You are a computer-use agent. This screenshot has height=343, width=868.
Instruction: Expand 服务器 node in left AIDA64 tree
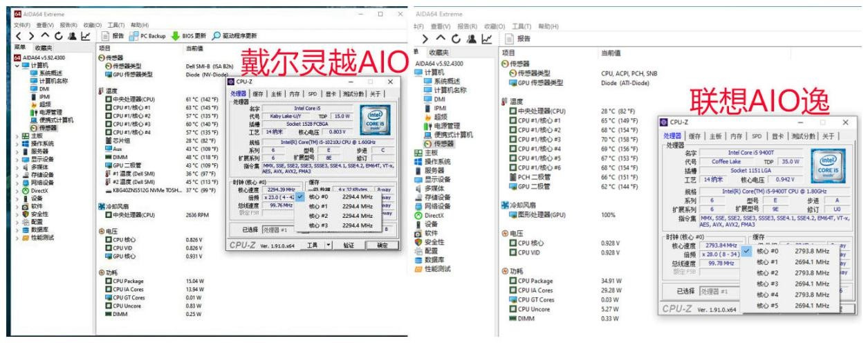[17, 151]
